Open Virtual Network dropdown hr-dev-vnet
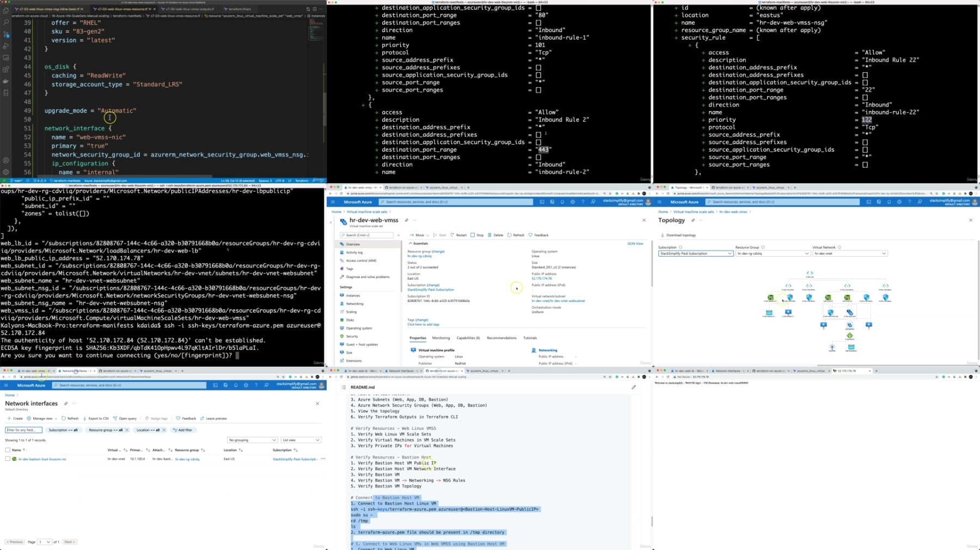Viewport: 980px width, 550px height. pos(850,254)
